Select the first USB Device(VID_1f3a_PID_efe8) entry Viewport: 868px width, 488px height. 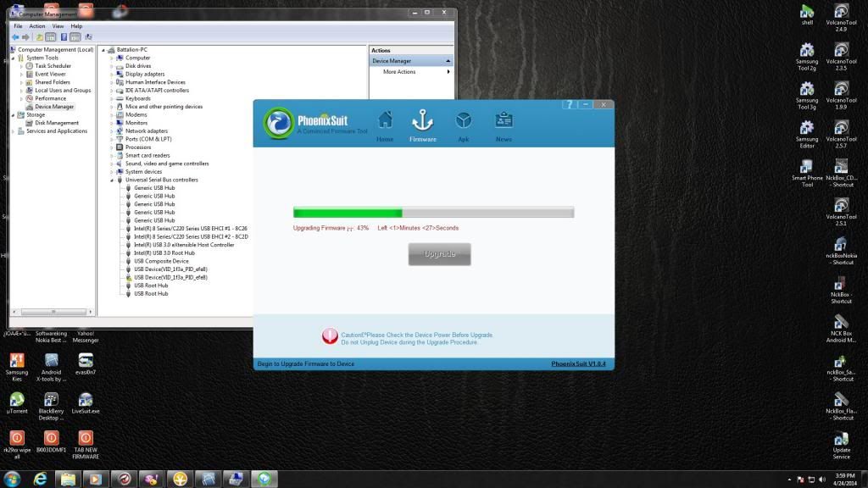click(170, 269)
